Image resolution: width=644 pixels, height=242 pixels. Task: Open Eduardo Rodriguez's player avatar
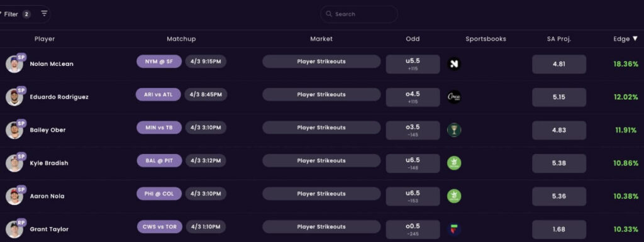(14, 97)
